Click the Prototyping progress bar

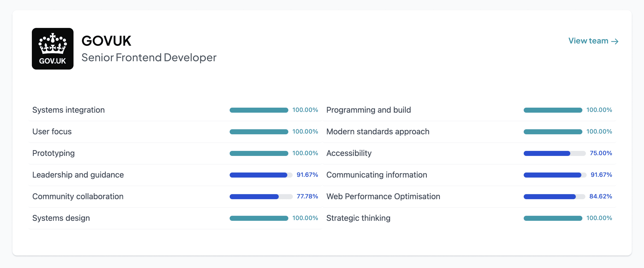(259, 153)
